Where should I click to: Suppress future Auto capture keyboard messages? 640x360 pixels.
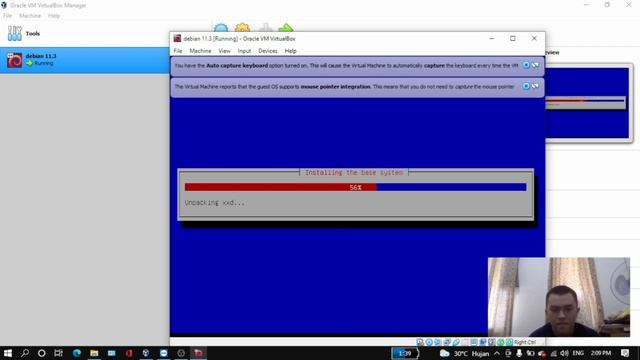click(x=535, y=65)
